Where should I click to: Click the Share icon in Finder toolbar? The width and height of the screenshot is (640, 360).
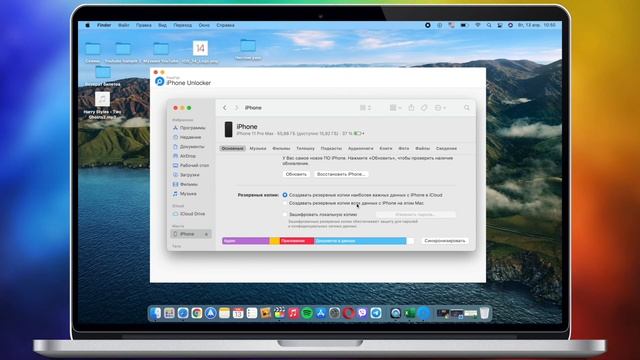411,108
